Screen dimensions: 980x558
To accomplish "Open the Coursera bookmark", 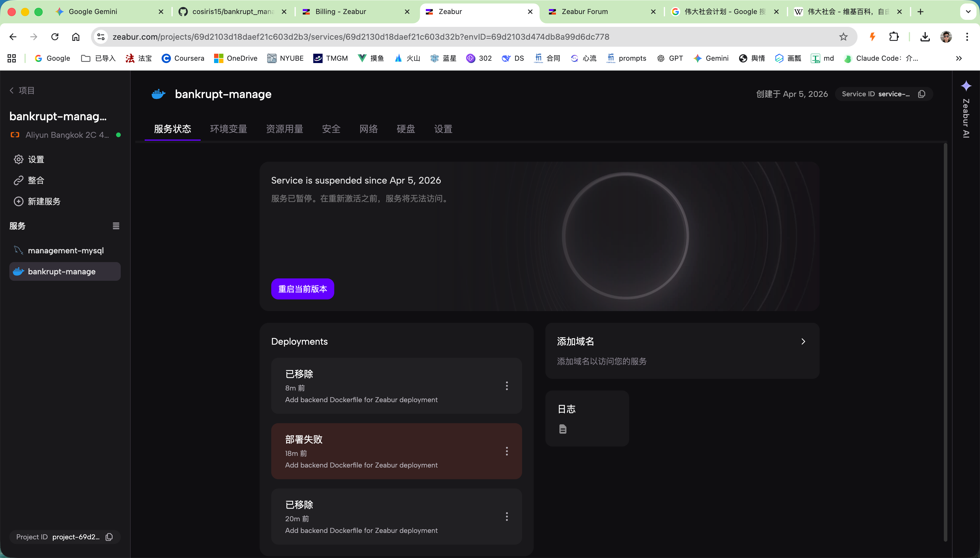I will click(183, 58).
